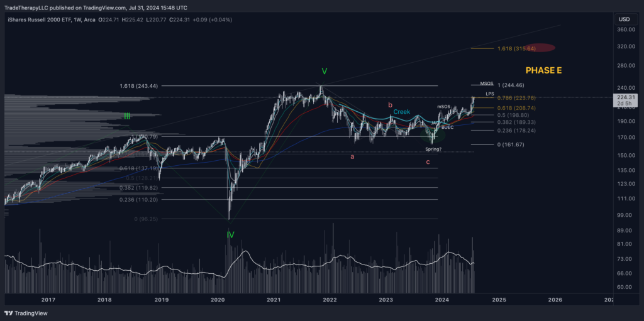The width and height of the screenshot is (644, 321).
Task: Click the Spring? annotation text
Action: 433,149
